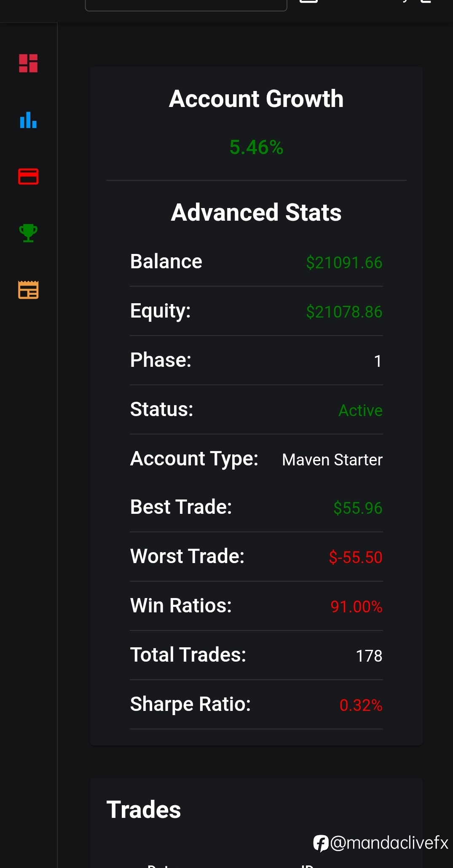Select the Worst Trade value $-55.50

[356, 557]
